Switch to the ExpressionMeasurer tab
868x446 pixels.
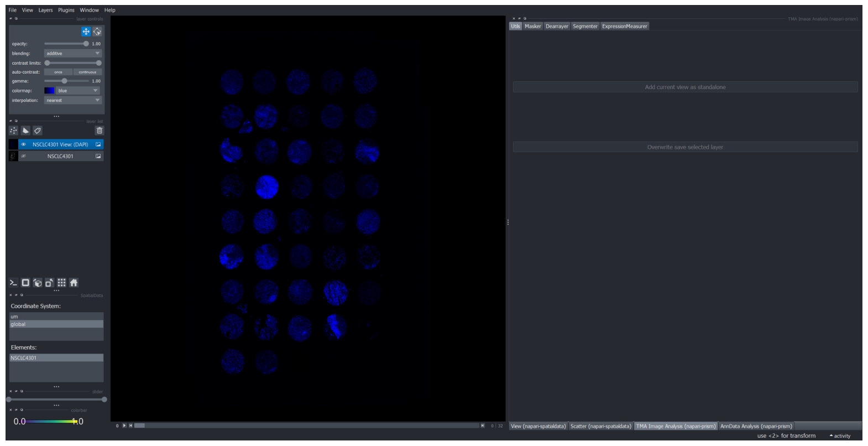point(624,26)
